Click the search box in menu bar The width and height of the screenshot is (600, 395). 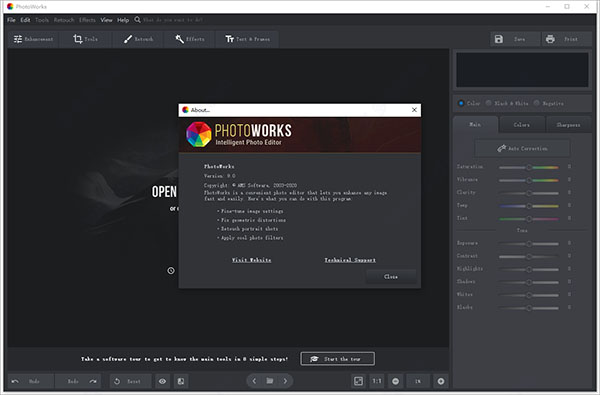point(173,20)
